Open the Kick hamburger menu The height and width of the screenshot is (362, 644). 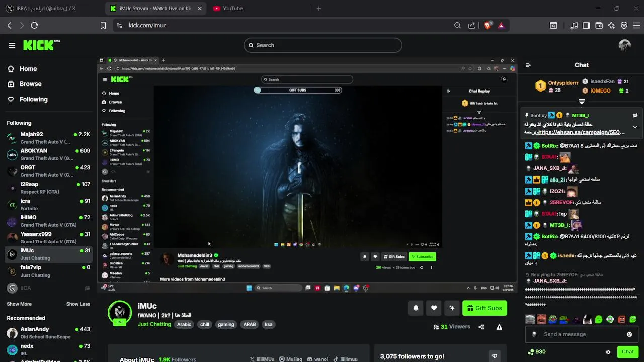(x=12, y=45)
